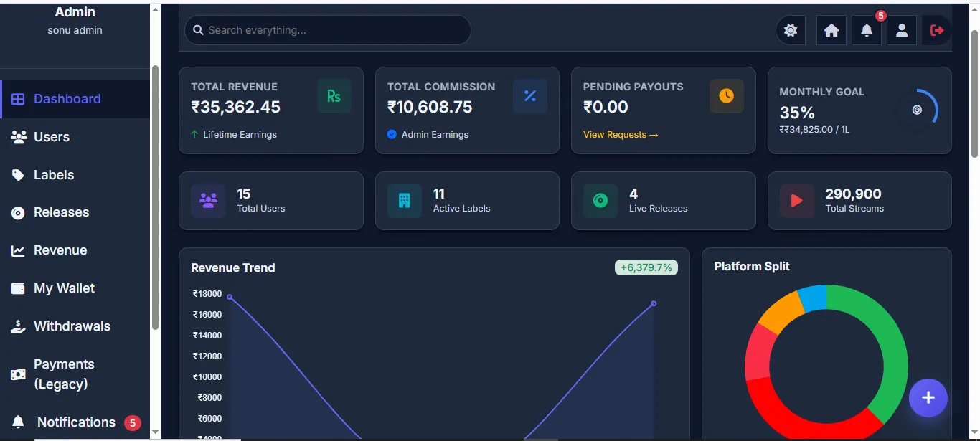Click the ₹35,362.45 revenue value
Viewport: 980px width, 441px height.
(x=235, y=107)
